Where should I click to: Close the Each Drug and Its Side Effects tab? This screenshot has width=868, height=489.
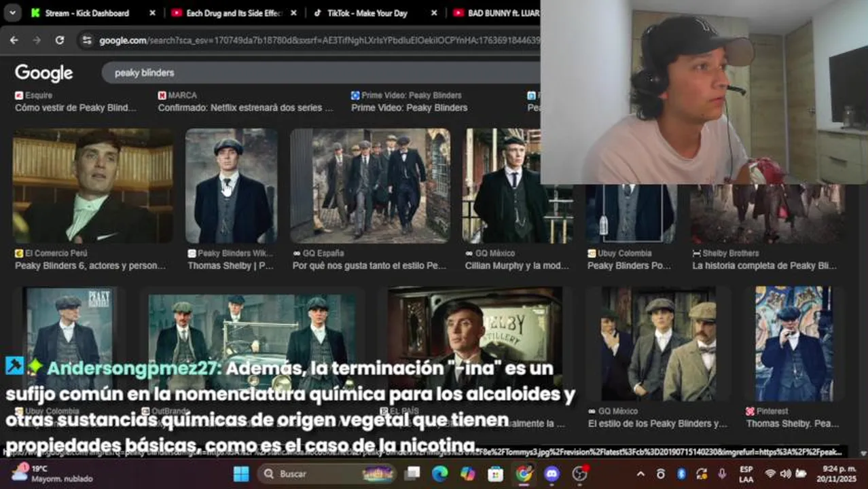pyautogui.click(x=293, y=13)
